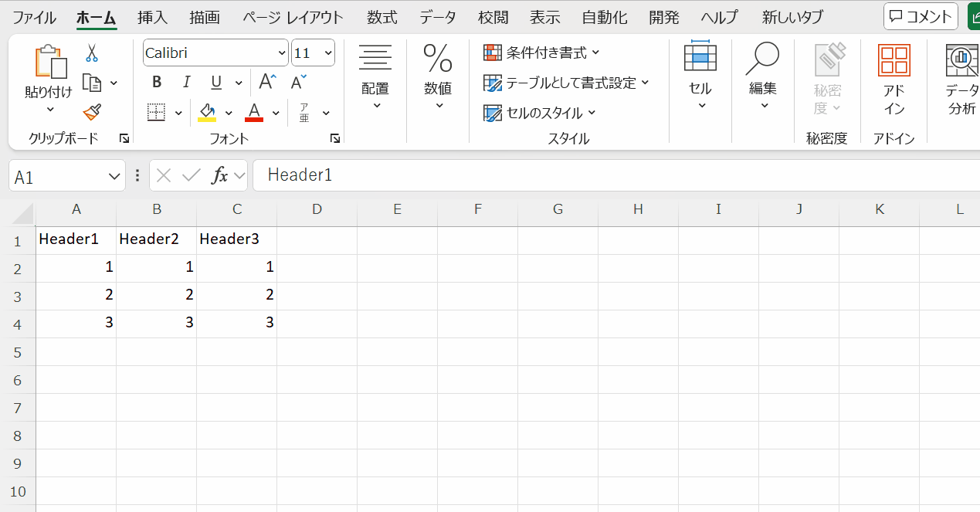Click the select-all corner triangle
Image resolution: width=980 pixels, height=512 pixels.
pyautogui.click(x=23, y=212)
